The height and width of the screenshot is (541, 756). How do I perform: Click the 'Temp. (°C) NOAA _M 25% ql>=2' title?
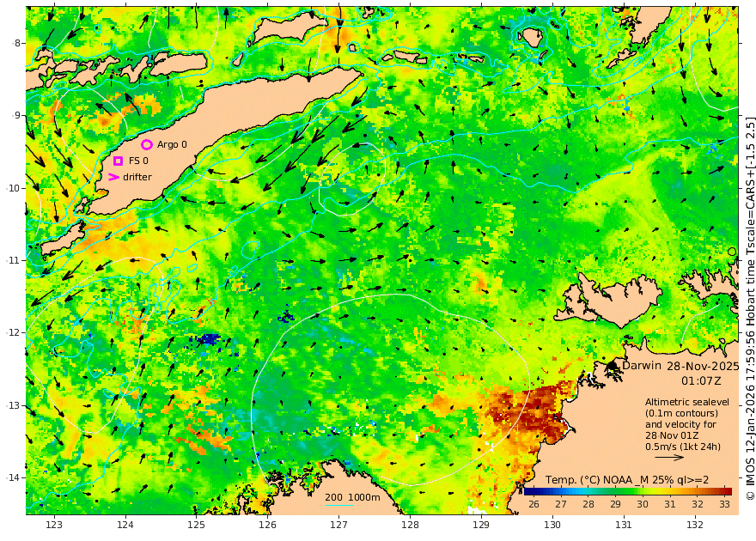(x=627, y=480)
